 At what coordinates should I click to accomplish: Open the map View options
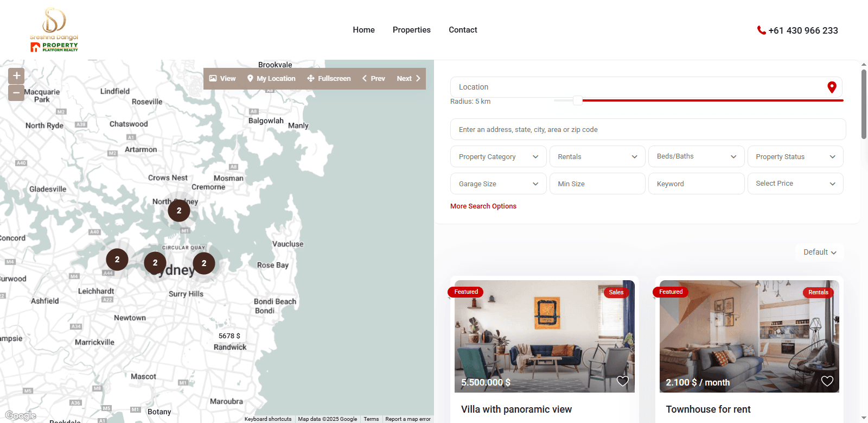[x=222, y=79]
